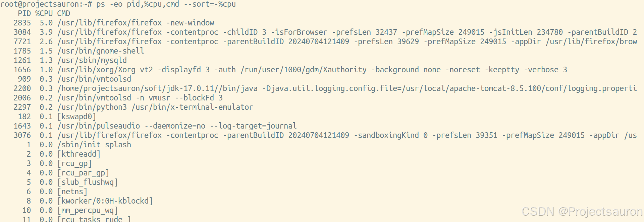644x222 pixels.
Task: Click the /sbin/init splash command
Action: click(94, 145)
